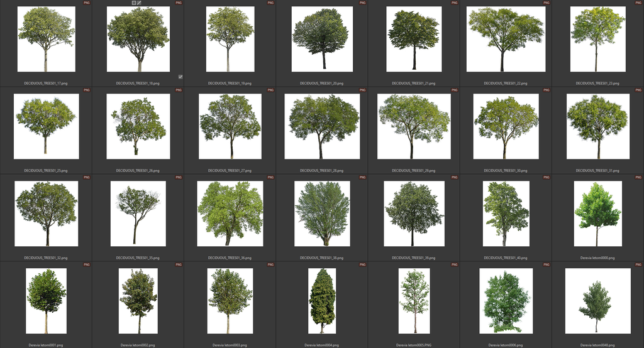Click PNG badge on Derevia letom0004 tile
Viewport: 644px width, 348px height.
click(362, 265)
